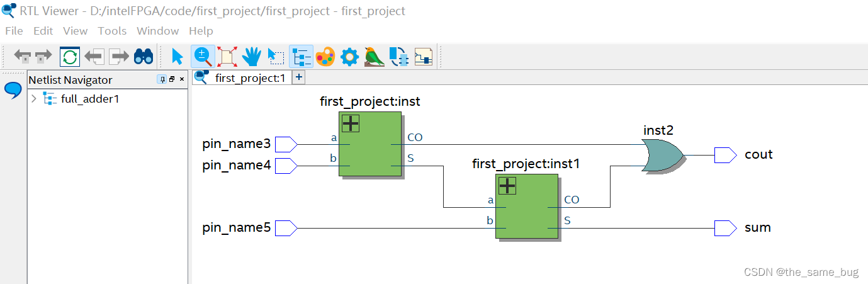Viewport: 868px width, 284px height.
Task: Click the Netlist Navigator panel title
Action: [70, 80]
